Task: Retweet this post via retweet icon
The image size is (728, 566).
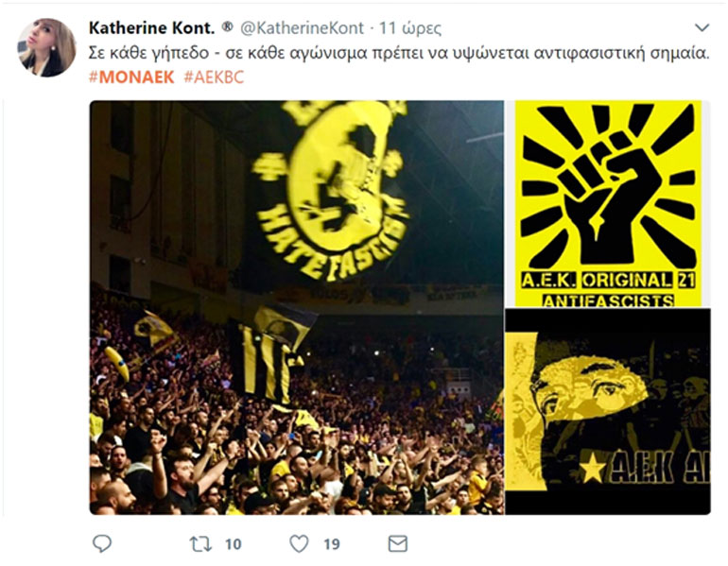Action: 200,543
